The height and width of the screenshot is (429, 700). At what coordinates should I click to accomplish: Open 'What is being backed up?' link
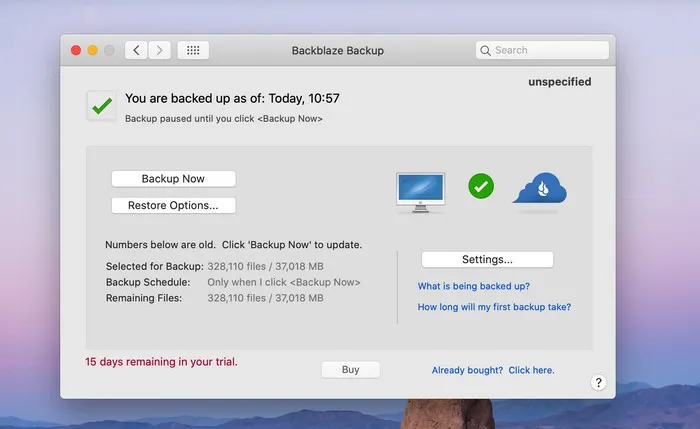(474, 286)
